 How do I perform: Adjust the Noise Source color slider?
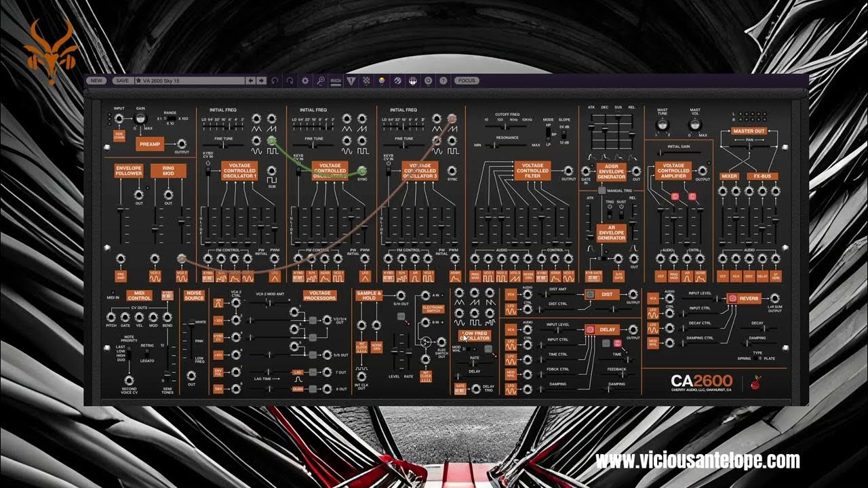tap(191, 342)
